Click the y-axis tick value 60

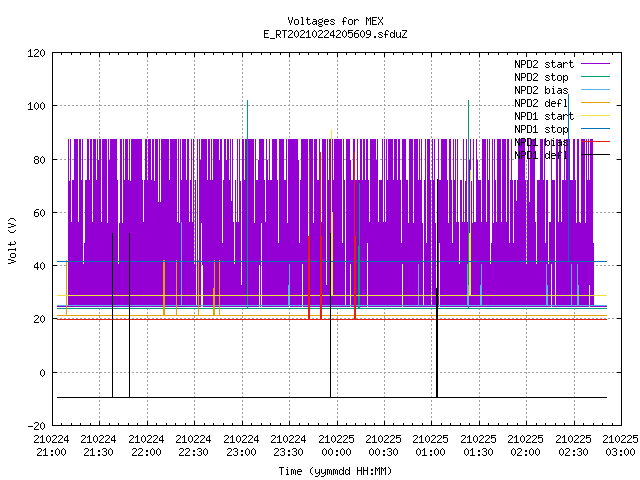click(39, 213)
